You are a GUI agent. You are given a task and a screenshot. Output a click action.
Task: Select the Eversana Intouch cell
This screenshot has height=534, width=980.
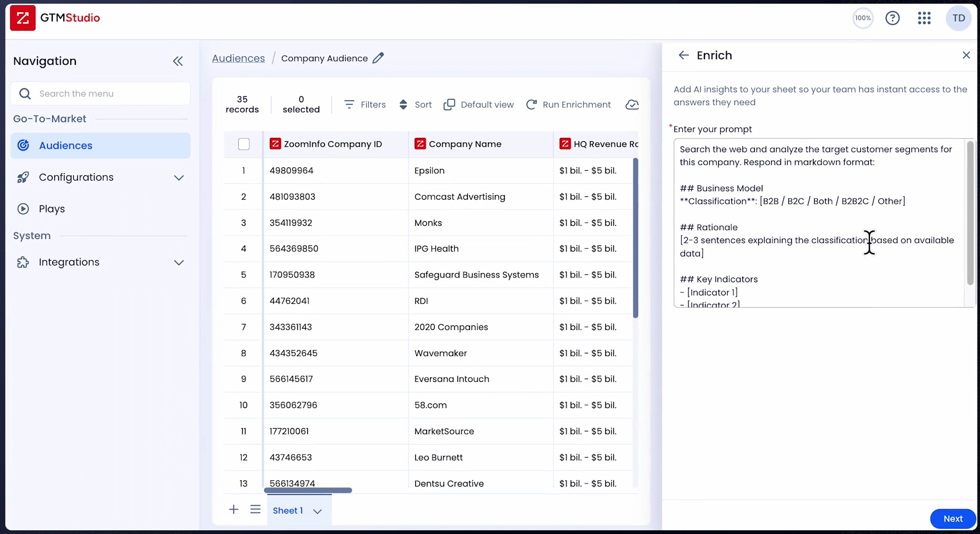[481, 379]
